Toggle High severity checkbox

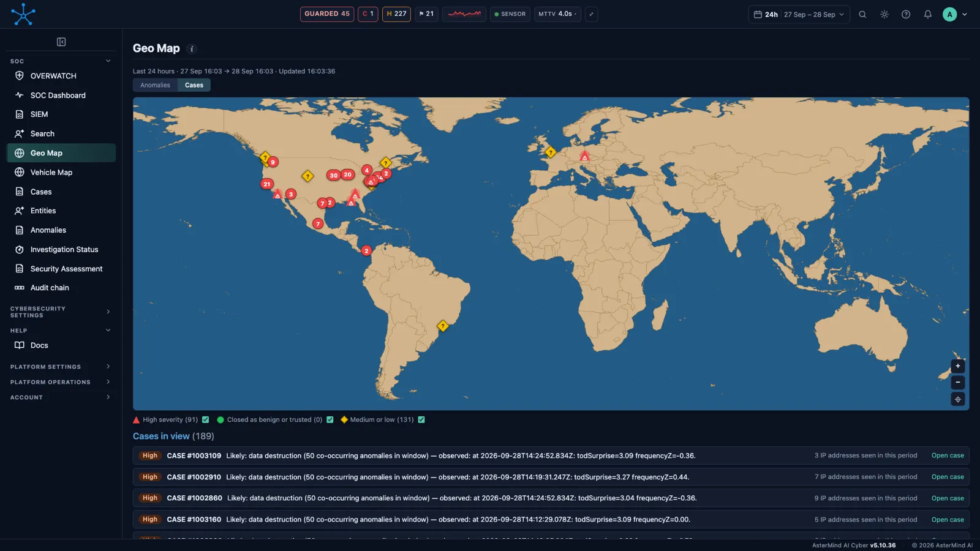coord(206,420)
